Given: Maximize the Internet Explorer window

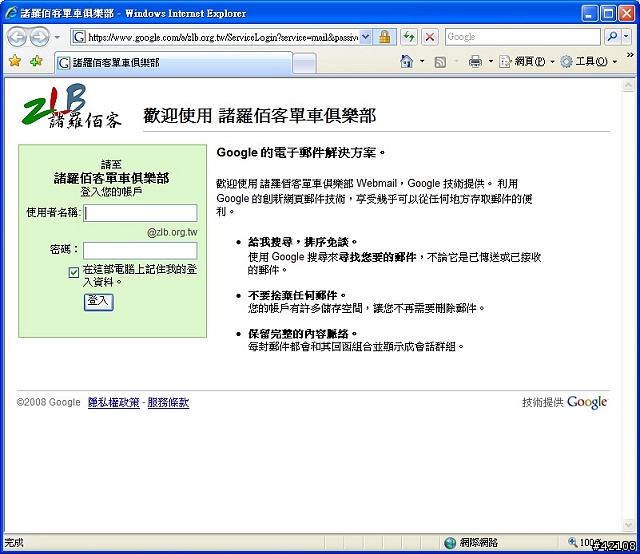Looking at the screenshot, I should pos(608,13).
